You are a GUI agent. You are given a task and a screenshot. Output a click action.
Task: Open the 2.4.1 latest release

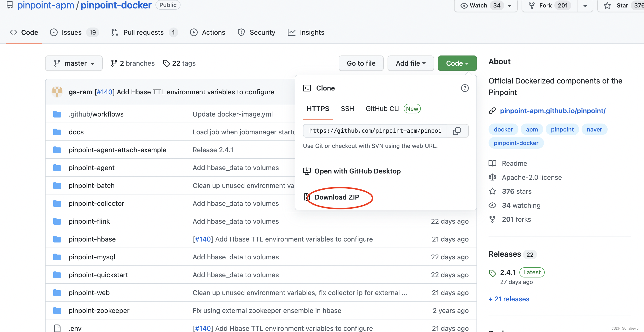coord(508,272)
